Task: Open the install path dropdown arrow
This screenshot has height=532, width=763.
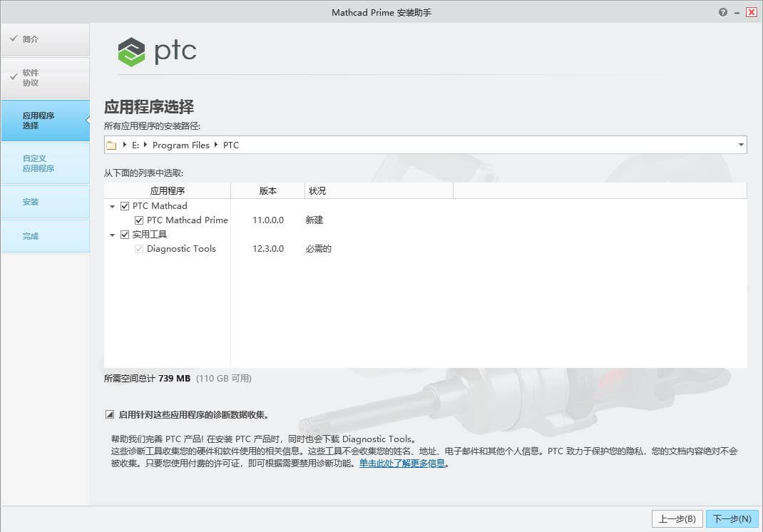Action: tap(741, 145)
